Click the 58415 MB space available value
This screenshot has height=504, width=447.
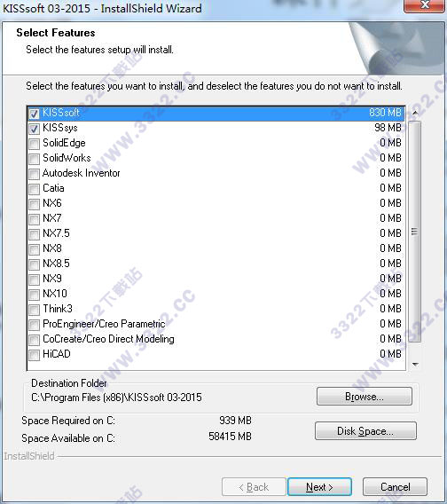[230, 437]
